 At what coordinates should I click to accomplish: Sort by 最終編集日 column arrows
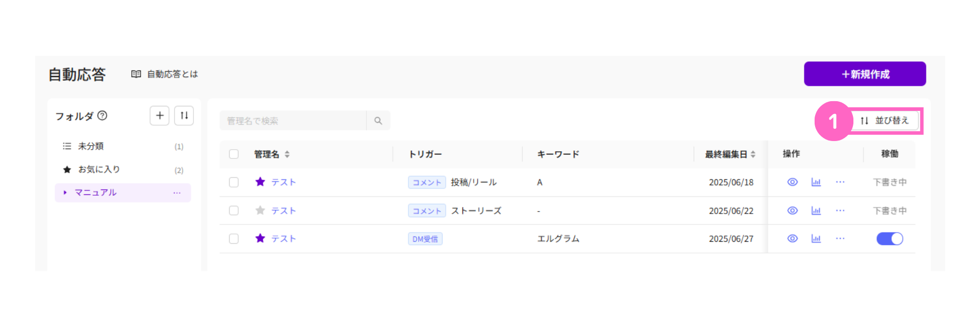(x=753, y=154)
